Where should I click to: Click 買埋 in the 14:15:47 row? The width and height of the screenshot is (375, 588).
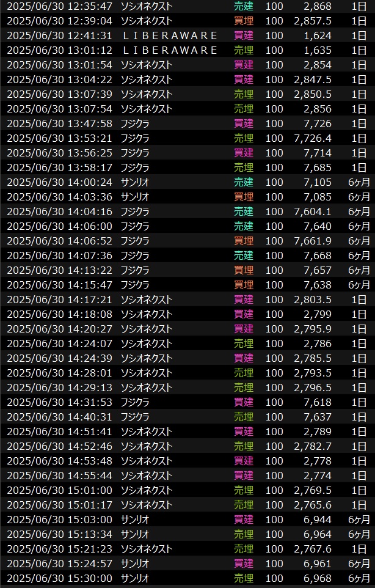coord(244,285)
